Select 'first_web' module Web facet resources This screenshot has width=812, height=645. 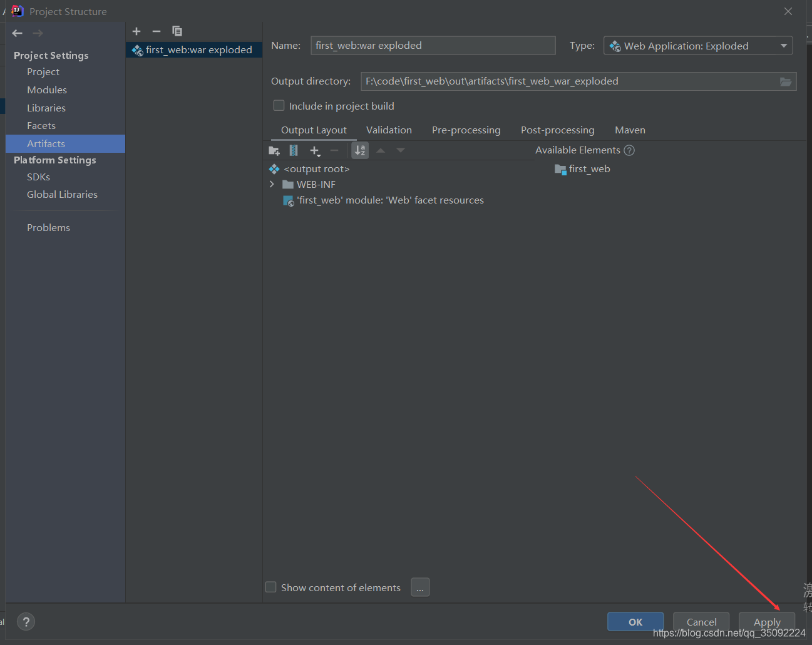coord(383,200)
